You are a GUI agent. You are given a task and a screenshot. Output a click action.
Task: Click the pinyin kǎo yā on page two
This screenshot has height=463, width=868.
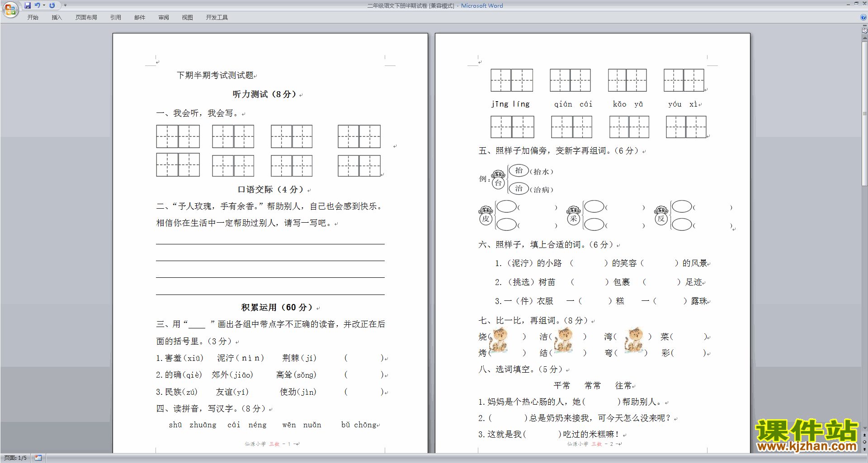click(628, 104)
